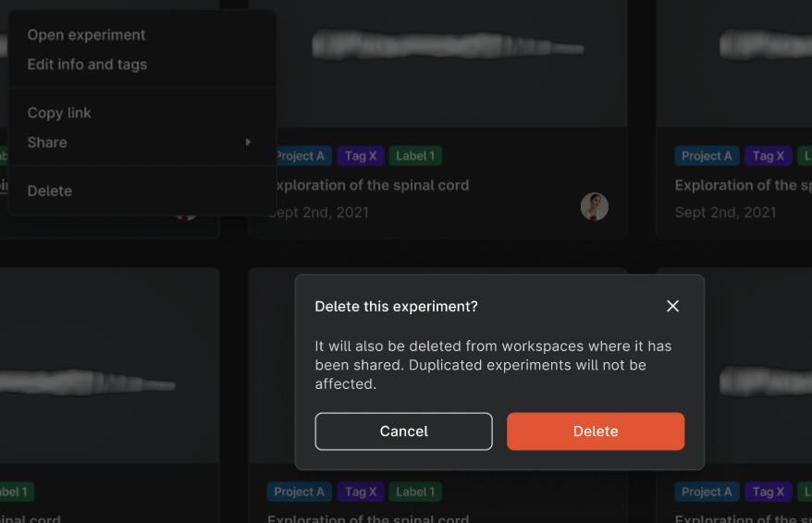Click Copy link menu entry

pos(59,113)
